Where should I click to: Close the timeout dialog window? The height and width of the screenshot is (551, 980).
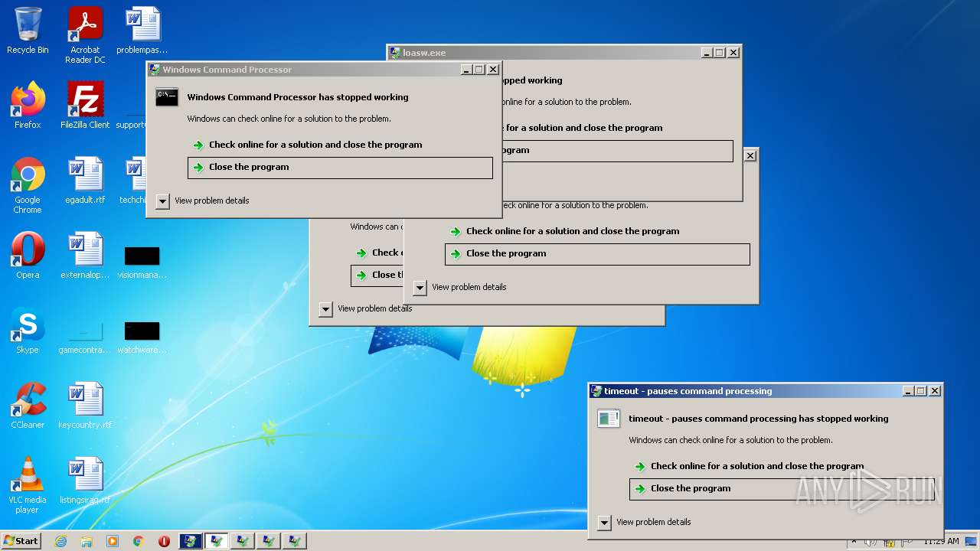935,391
